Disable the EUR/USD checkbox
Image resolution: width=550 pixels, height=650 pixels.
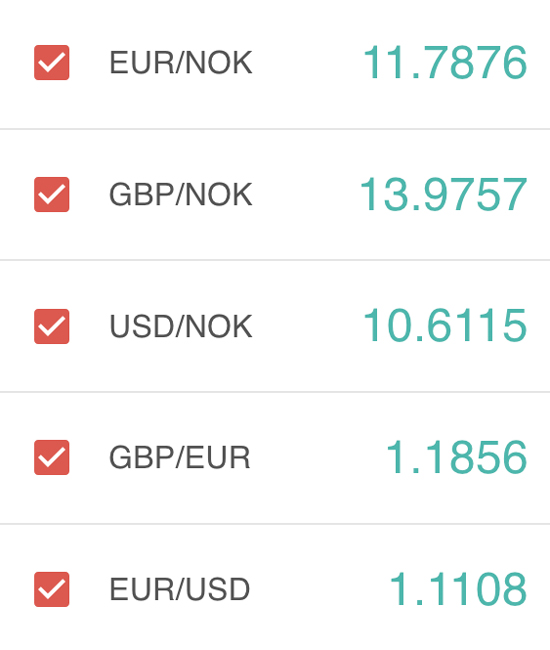[51, 589]
